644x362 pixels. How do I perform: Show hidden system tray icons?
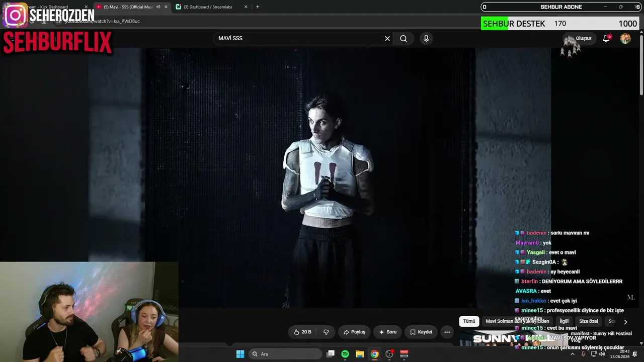[x=572, y=354]
